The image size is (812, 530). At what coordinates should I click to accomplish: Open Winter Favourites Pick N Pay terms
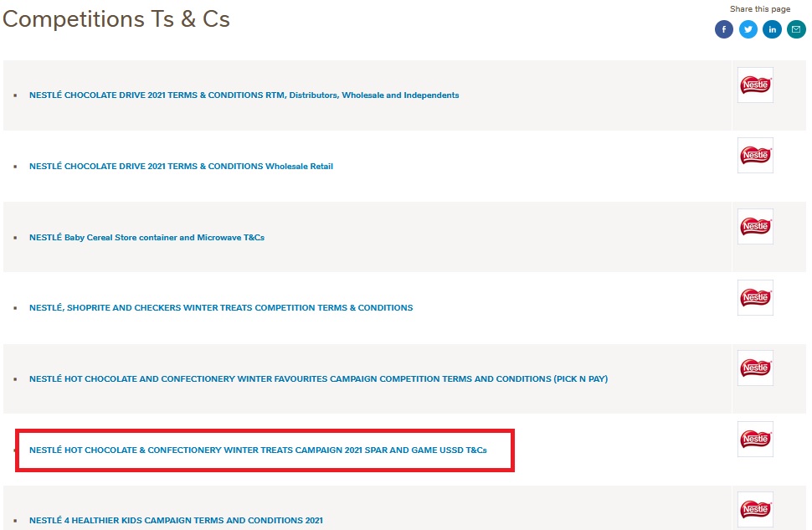(318, 379)
